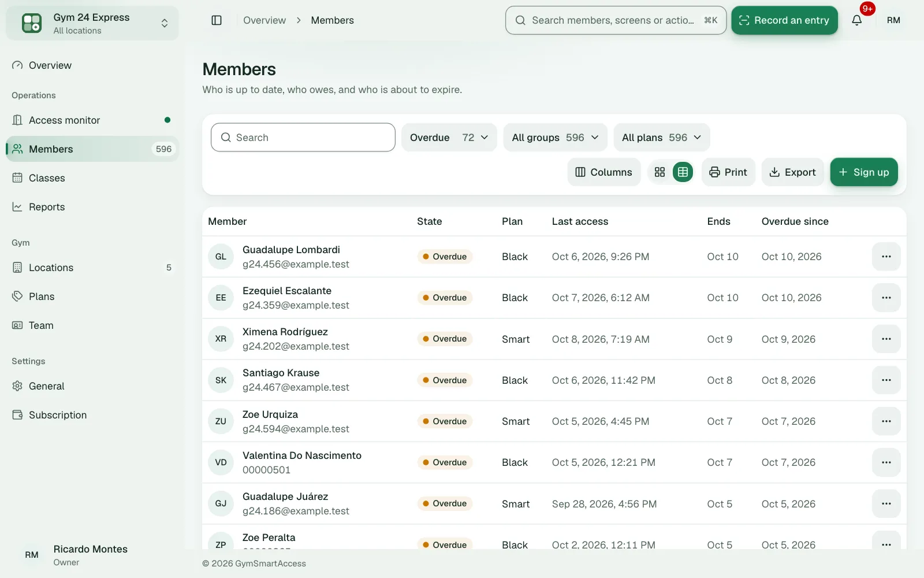Focus the members Search field

(x=303, y=138)
